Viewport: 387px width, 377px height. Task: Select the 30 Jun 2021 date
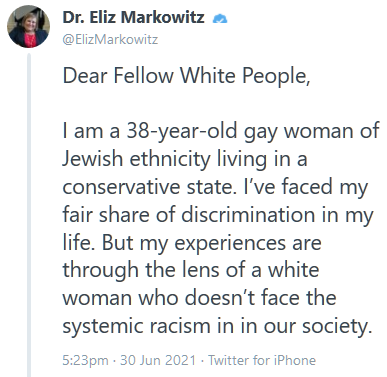point(158,360)
